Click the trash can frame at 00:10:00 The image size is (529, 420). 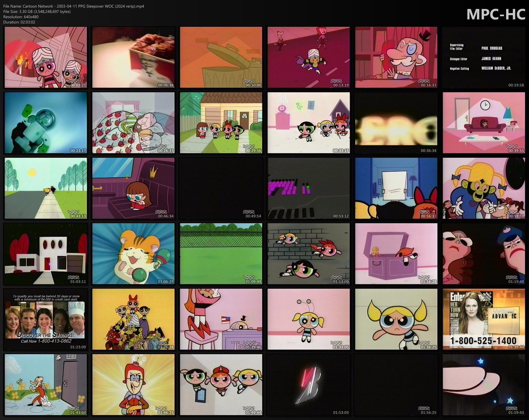[x=221, y=58]
